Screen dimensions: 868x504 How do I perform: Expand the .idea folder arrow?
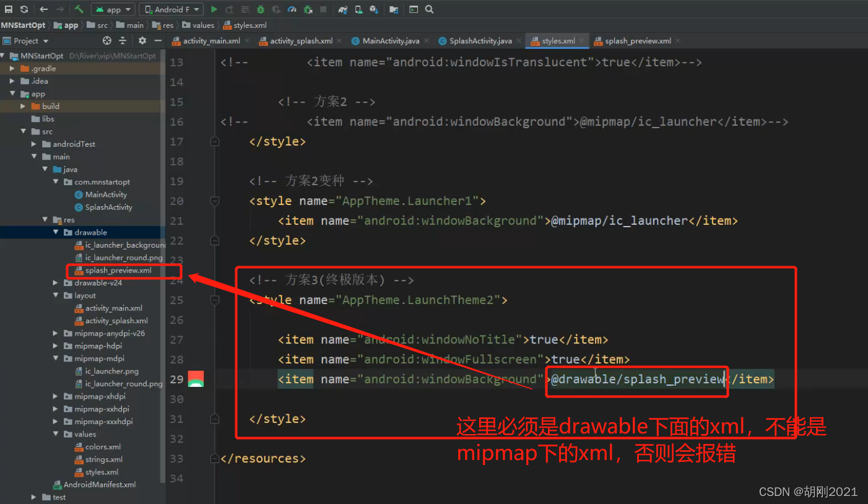click(12, 81)
